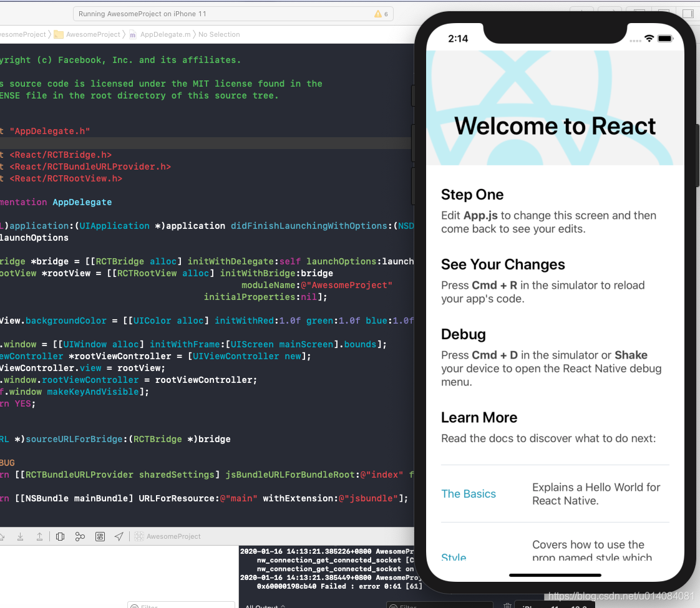Click didFinishLaunchingWithOptions in the code

point(308,226)
